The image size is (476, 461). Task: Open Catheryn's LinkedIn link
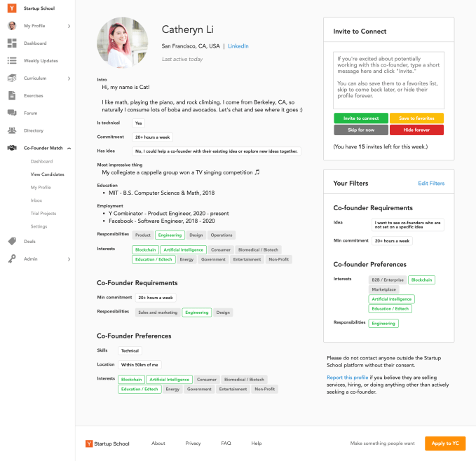[x=238, y=46]
